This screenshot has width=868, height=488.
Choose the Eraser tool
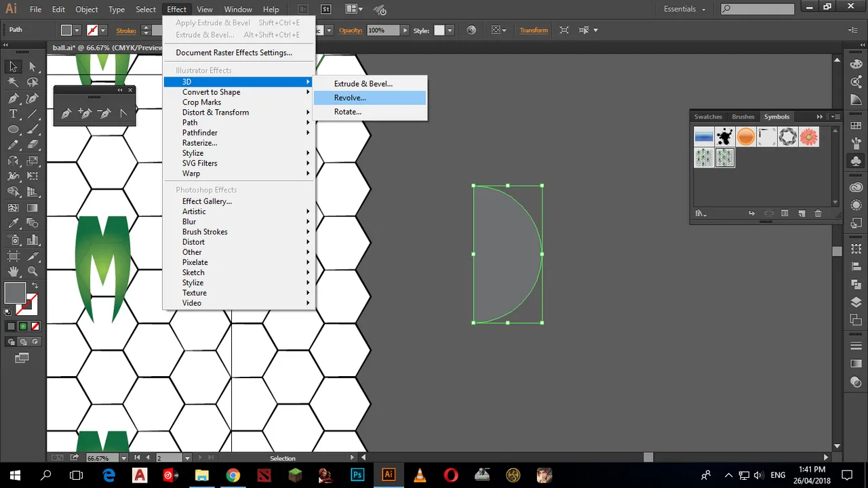pyautogui.click(x=33, y=145)
